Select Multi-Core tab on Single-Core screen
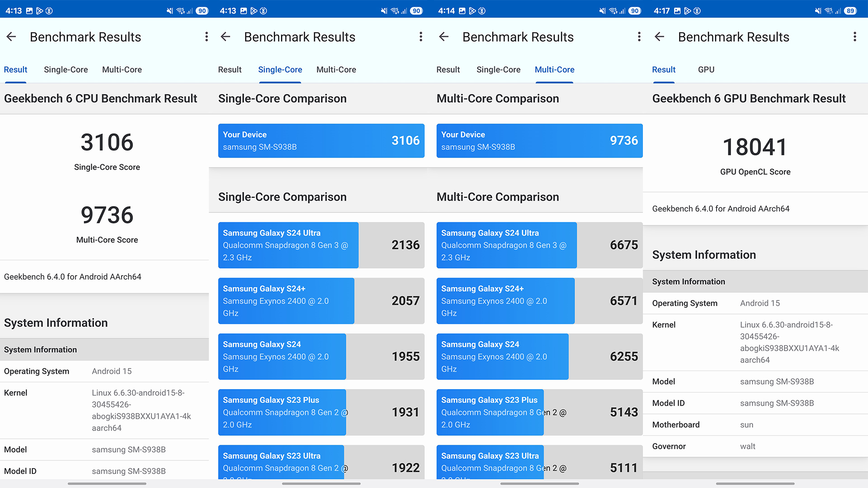The image size is (868, 488). 336,70
